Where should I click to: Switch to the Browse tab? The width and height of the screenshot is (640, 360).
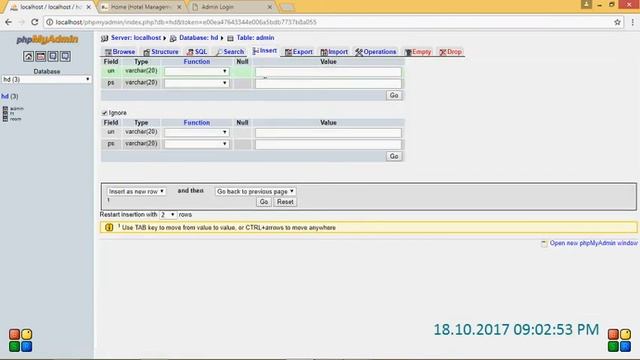click(120, 52)
